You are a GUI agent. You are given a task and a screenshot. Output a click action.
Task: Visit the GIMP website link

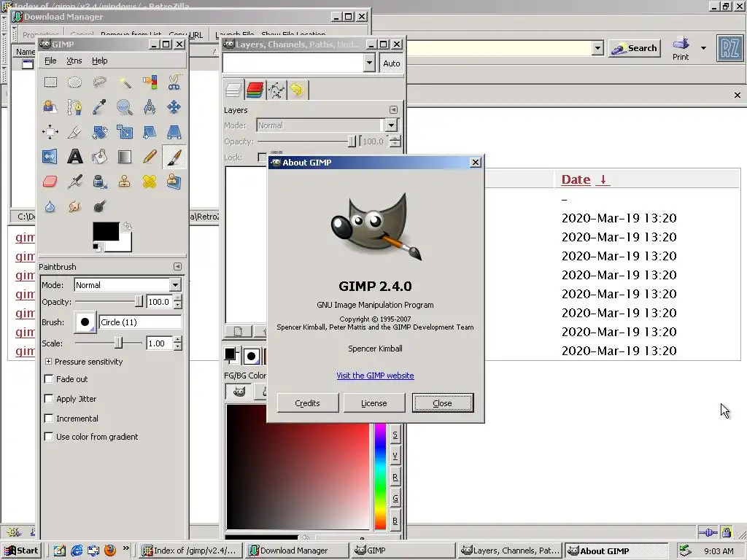[x=375, y=376]
